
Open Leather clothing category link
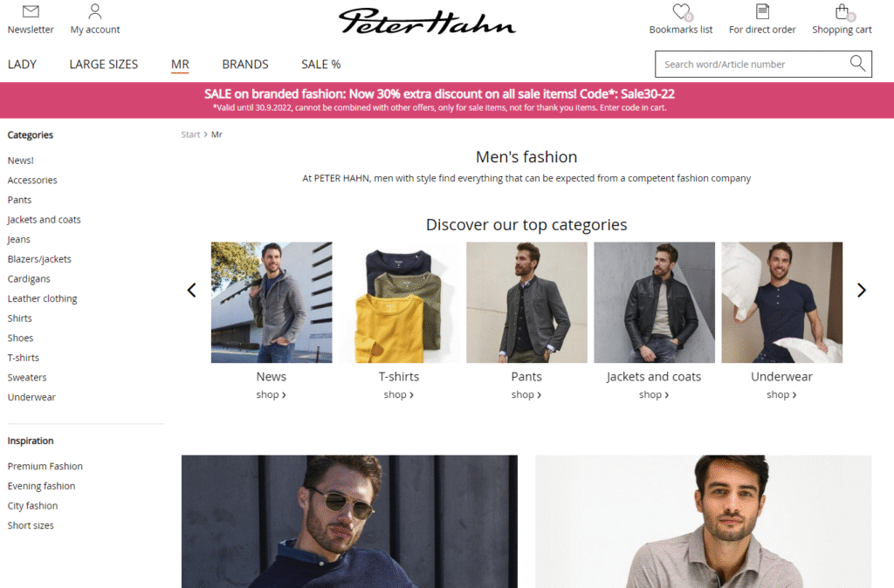42,298
